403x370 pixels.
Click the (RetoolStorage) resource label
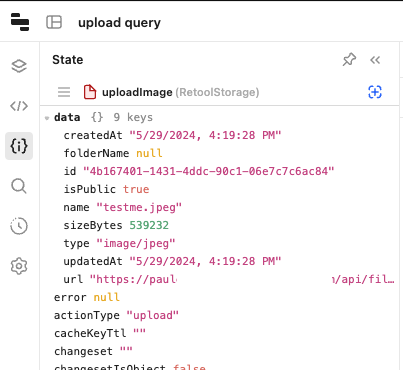click(x=217, y=92)
